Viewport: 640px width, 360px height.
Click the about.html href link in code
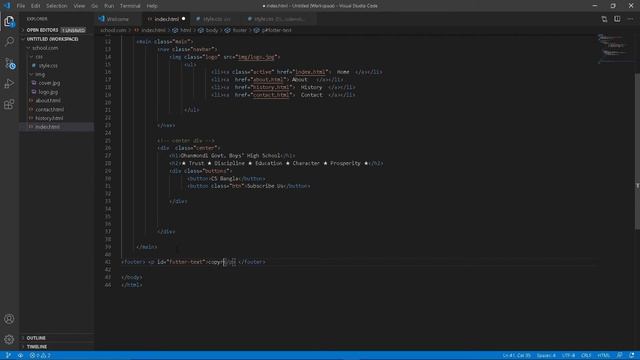[268, 80]
